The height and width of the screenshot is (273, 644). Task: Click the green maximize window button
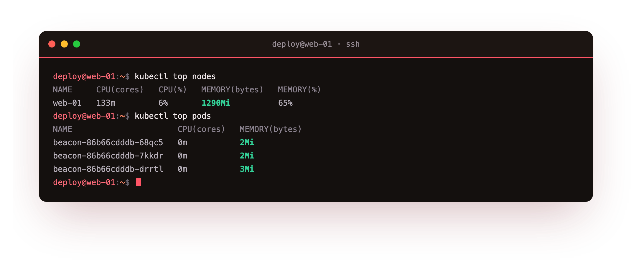point(77,44)
